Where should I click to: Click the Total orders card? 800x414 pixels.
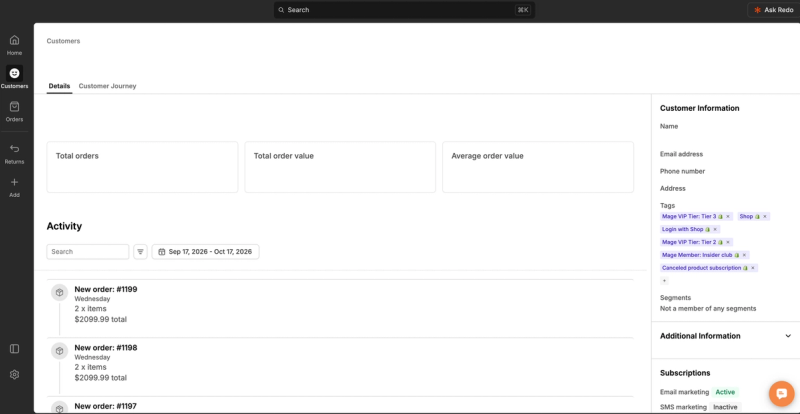click(142, 167)
